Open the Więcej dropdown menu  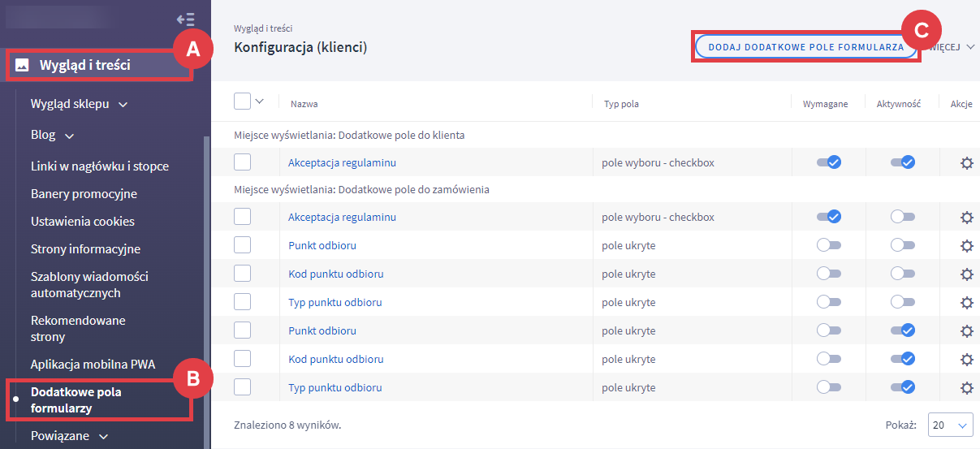(954, 47)
